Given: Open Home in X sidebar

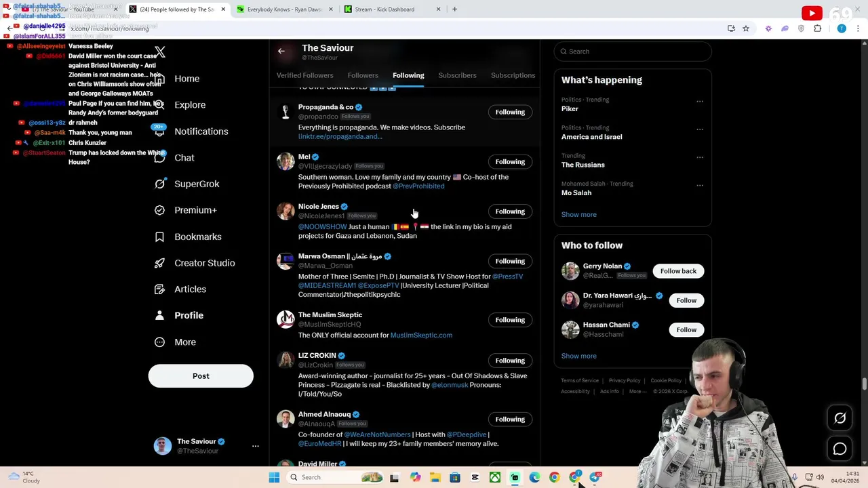Looking at the screenshot, I should click(x=186, y=79).
